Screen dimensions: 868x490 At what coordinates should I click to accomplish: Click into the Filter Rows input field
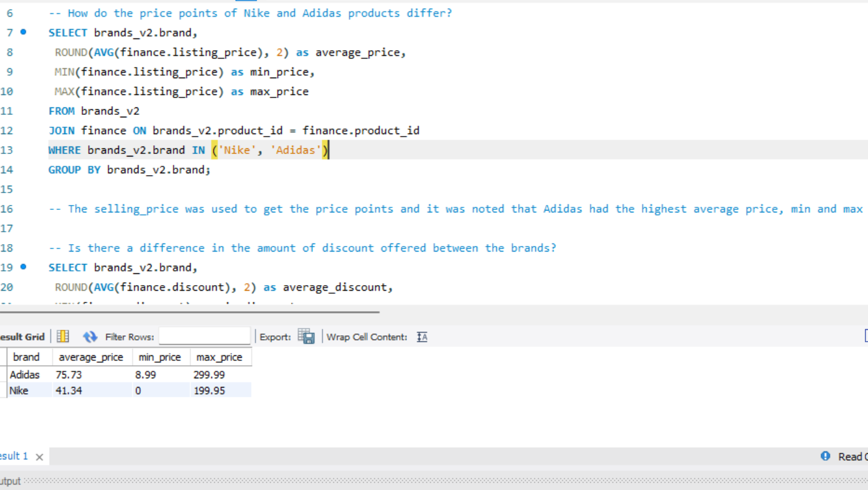(204, 337)
